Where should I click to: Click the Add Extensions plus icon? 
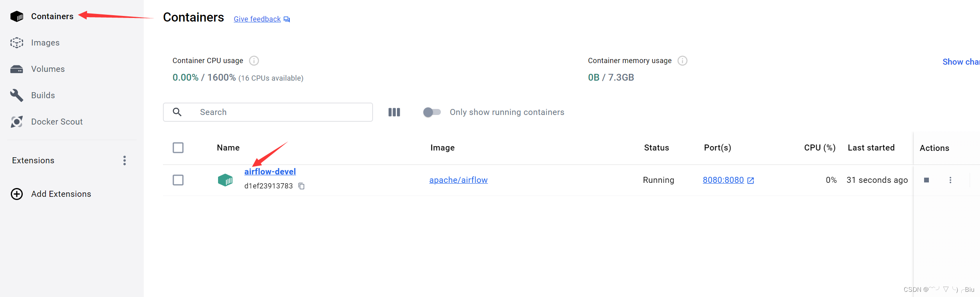17,194
